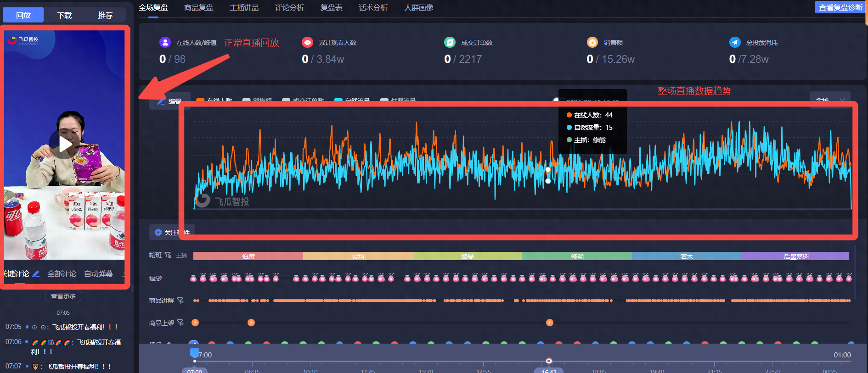Click the 在线人数/峰值 purple person icon
The width and height of the screenshot is (868, 373).
165,42
